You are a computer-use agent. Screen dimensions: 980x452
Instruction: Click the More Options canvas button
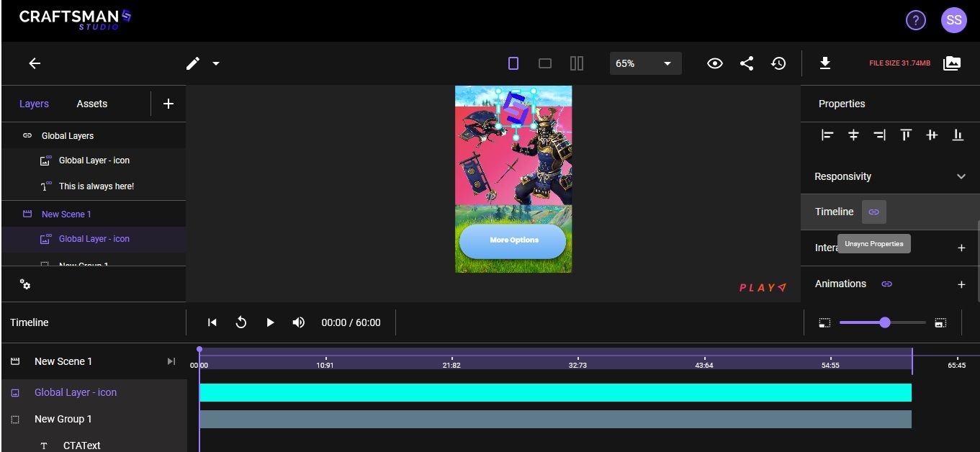coord(513,240)
